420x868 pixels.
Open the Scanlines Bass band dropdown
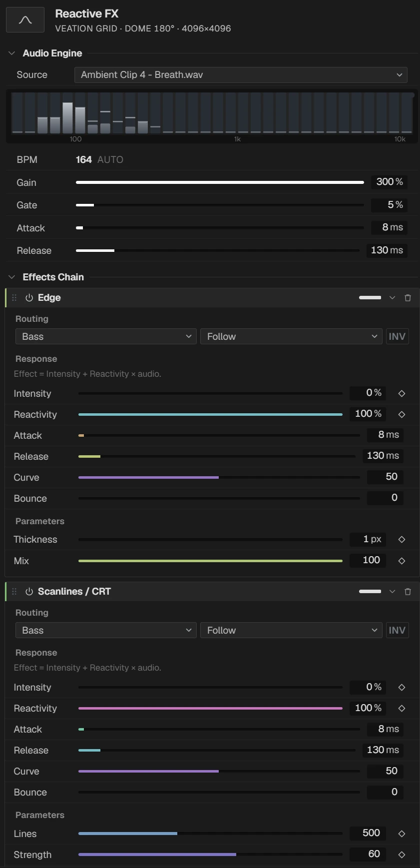[106, 630]
